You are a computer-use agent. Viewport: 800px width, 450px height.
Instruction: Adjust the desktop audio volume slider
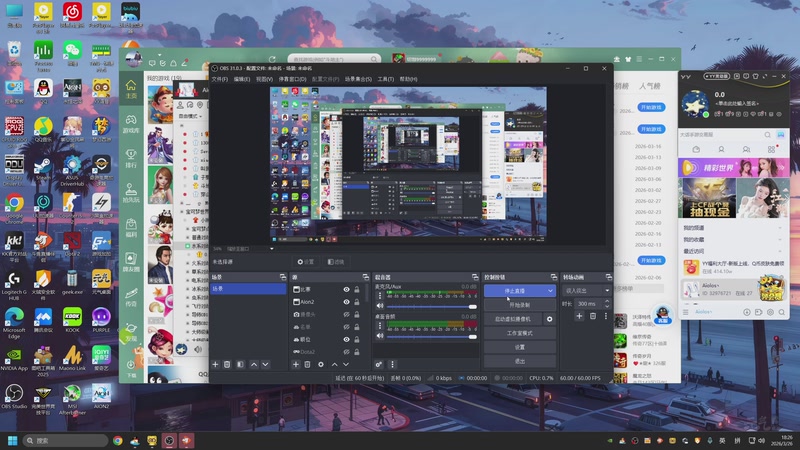tap(431, 337)
